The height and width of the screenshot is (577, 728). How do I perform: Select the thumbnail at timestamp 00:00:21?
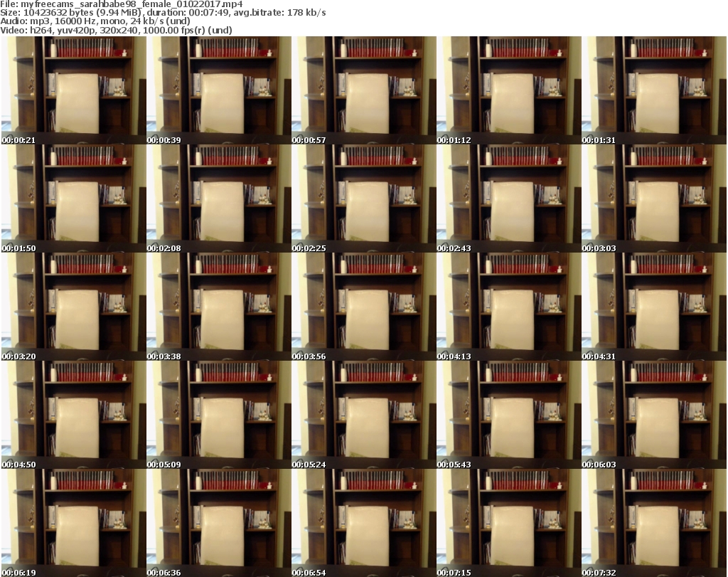(73, 90)
